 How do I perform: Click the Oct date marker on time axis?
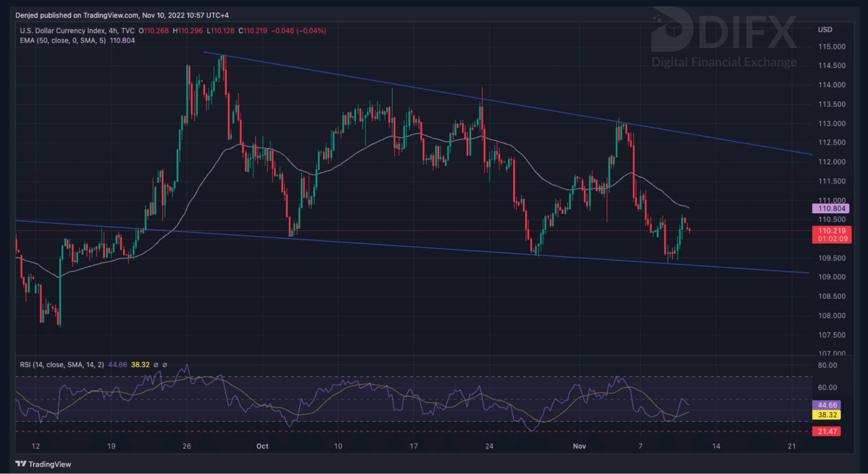(x=262, y=446)
